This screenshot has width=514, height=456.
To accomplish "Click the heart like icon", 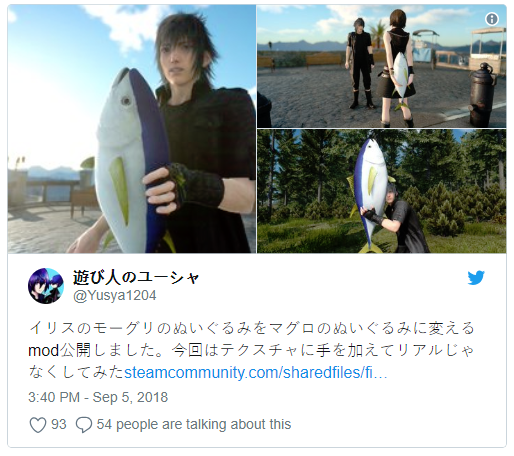I will tap(38, 425).
